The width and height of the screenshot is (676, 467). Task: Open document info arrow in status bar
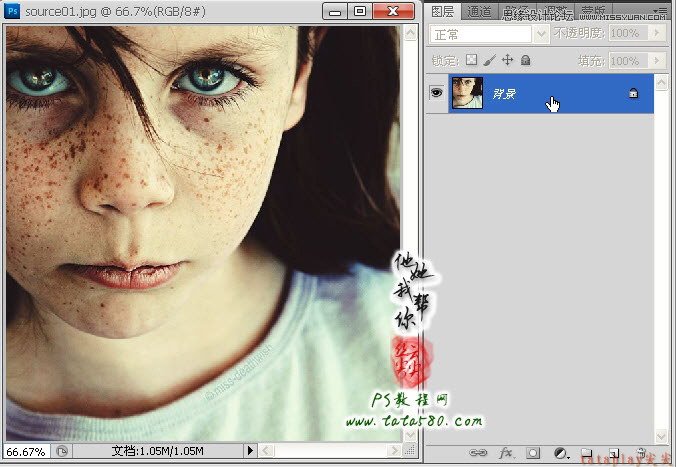click(250, 451)
